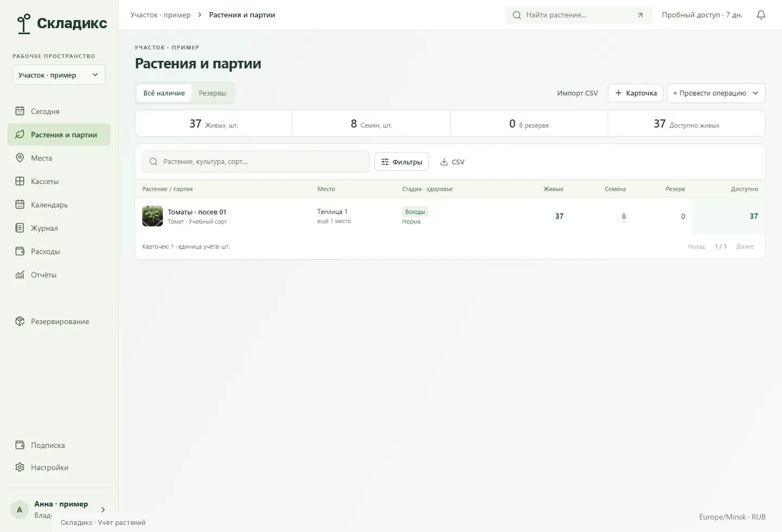The image size is (782, 532).
Task: Open Журнал via its notebook icon
Action: click(x=20, y=228)
